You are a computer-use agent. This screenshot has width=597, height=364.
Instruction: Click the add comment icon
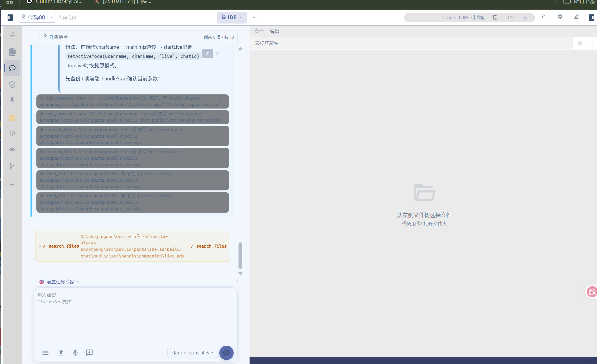tap(89, 353)
